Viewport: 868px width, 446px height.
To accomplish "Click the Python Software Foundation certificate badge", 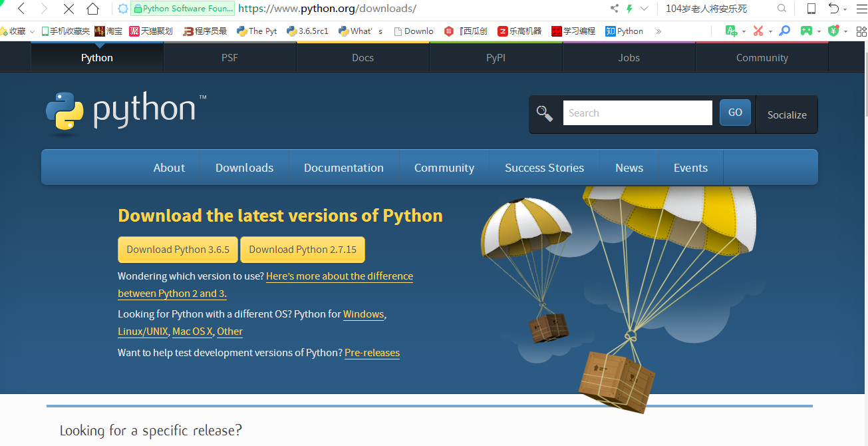I will click(x=183, y=9).
